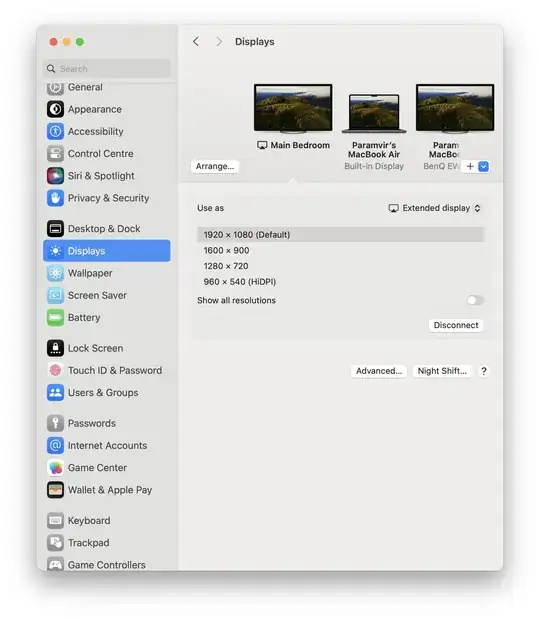This screenshot has width=540, height=619.
Task: Click the Users & Groups icon
Action: point(55,392)
